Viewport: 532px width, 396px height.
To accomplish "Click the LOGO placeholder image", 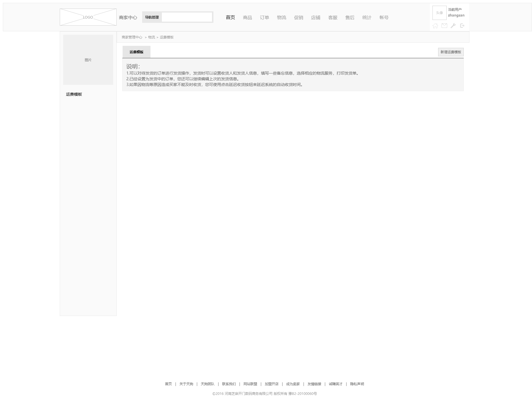I will [x=88, y=17].
